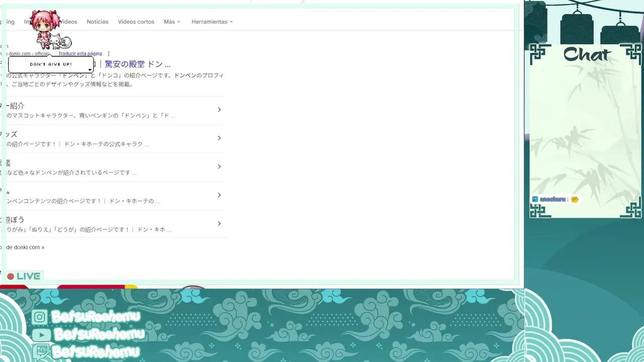
Task: Open the Herramientas dropdown
Action: tap(212, 22)
